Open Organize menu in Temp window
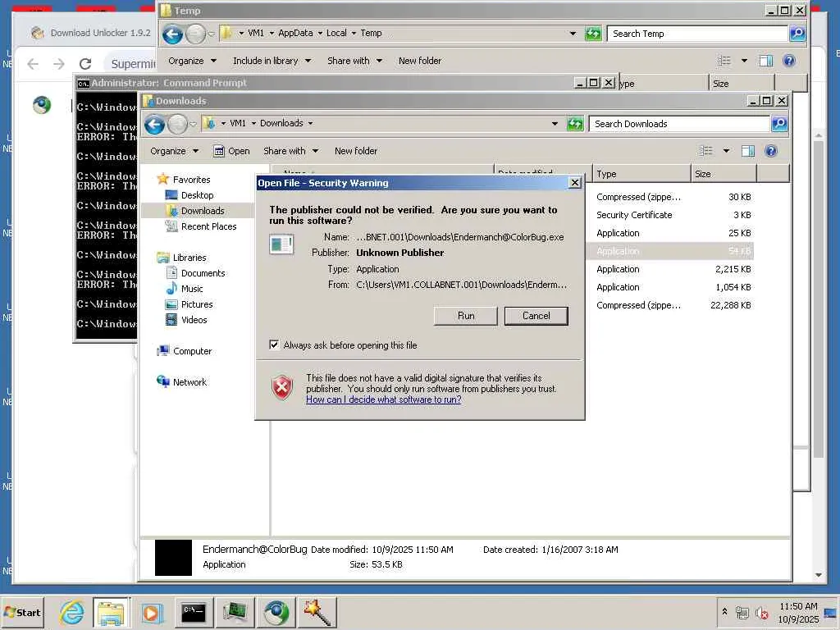This screenshot has width=840, height=630. tap(192, 61)
